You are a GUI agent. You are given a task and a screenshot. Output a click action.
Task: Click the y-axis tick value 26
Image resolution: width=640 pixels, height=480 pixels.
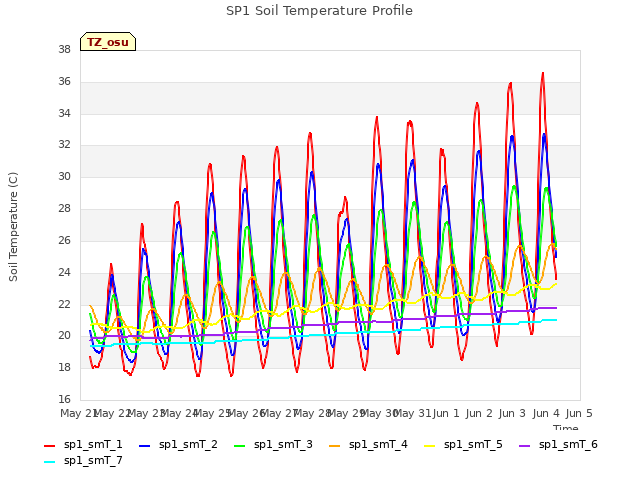[64, 240]
